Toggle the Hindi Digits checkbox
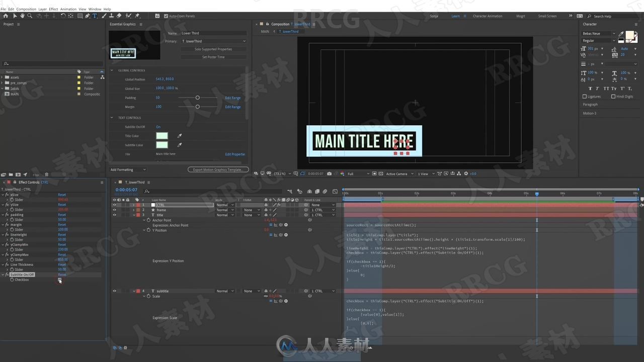 click(x=613, y=96)
